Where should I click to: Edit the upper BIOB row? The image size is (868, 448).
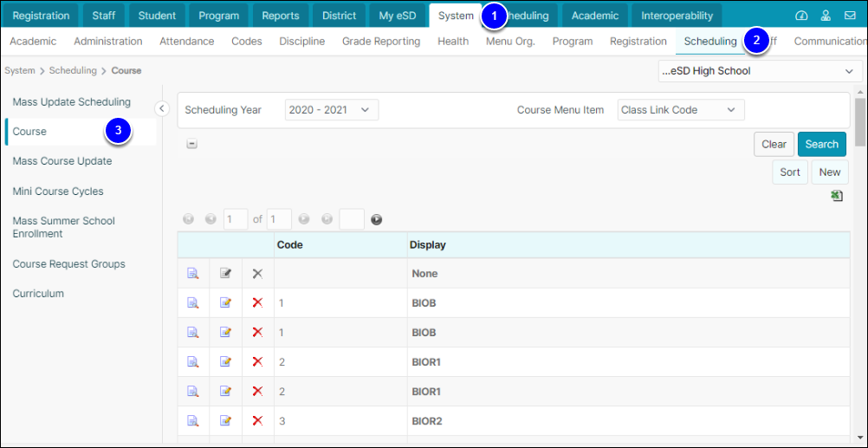(x=225, y=303)
